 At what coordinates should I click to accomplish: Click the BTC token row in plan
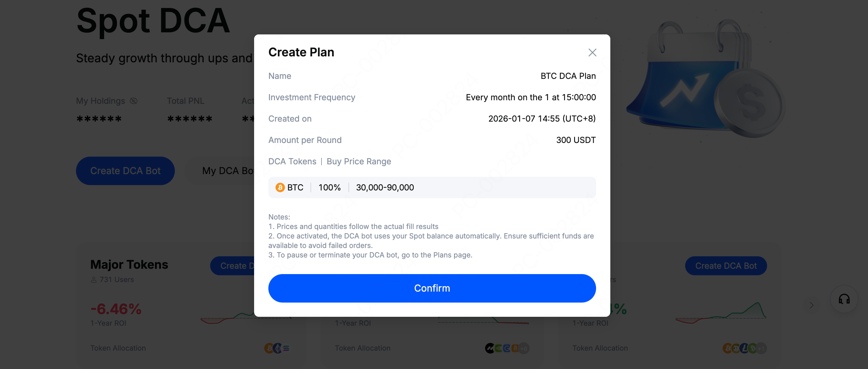point(432,187)
